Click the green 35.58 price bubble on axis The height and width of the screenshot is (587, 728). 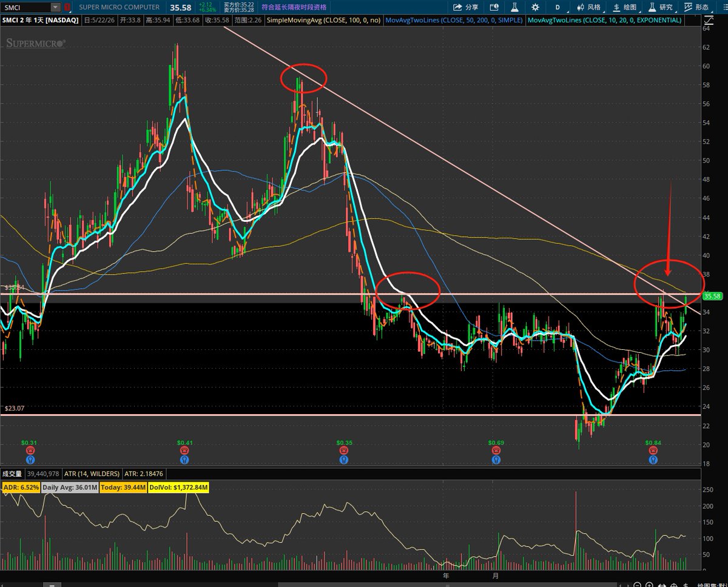(712, 296)
